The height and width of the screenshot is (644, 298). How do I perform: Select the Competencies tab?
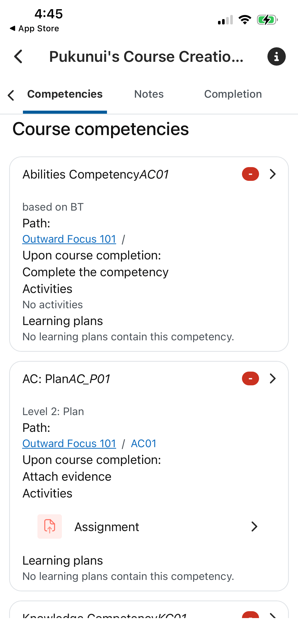tap(65, 94)
